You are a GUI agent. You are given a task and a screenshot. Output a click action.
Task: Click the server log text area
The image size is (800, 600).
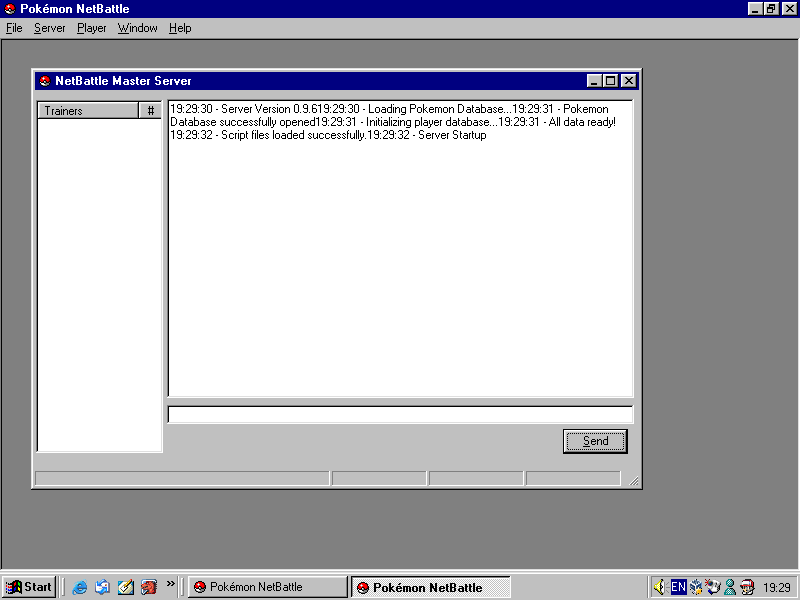[x=401, y=248]
